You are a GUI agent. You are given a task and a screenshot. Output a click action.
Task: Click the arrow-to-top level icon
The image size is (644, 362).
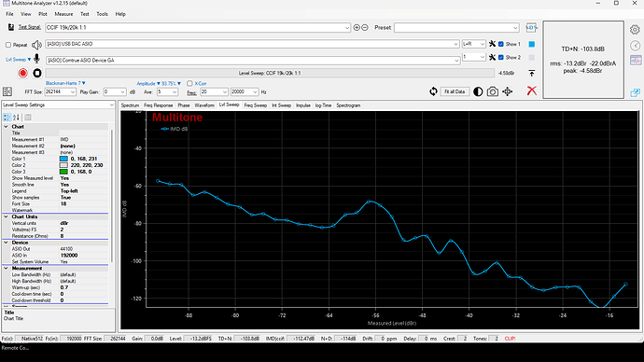531,73
